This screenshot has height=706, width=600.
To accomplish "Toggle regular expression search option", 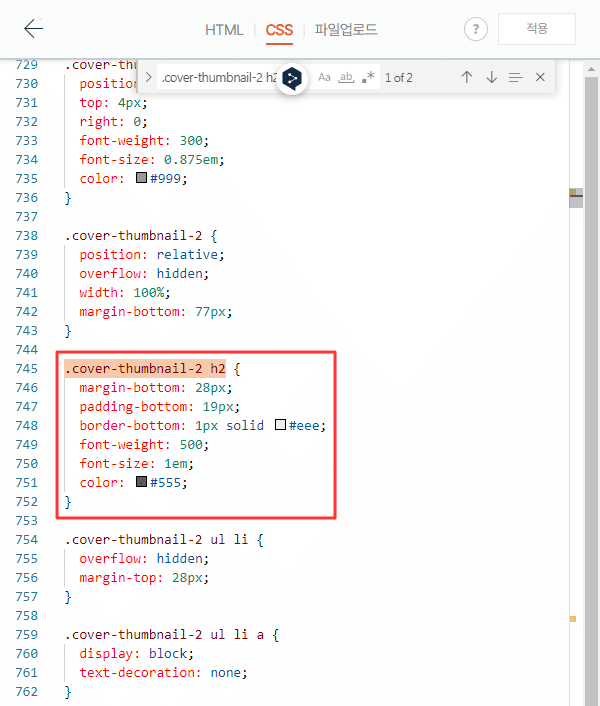I will tap(368, 77).
